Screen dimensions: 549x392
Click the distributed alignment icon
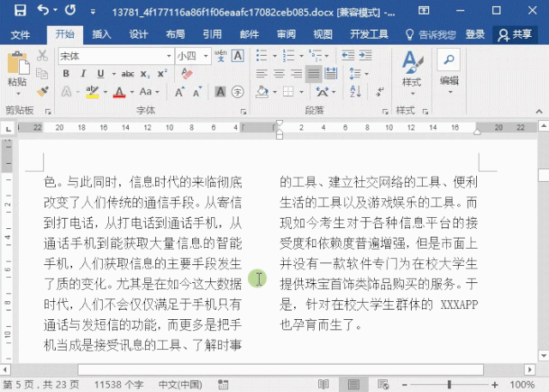coord(331,74)
